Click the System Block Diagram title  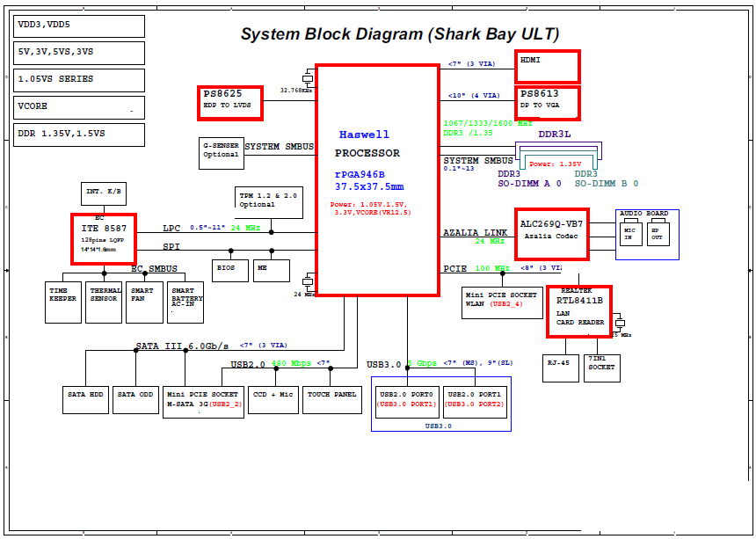tap(400, 34)
